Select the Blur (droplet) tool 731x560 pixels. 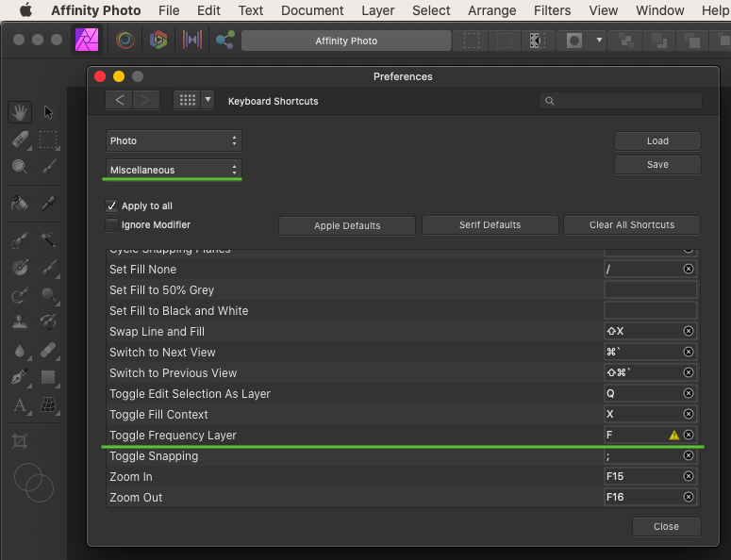[x=20, y=351]
